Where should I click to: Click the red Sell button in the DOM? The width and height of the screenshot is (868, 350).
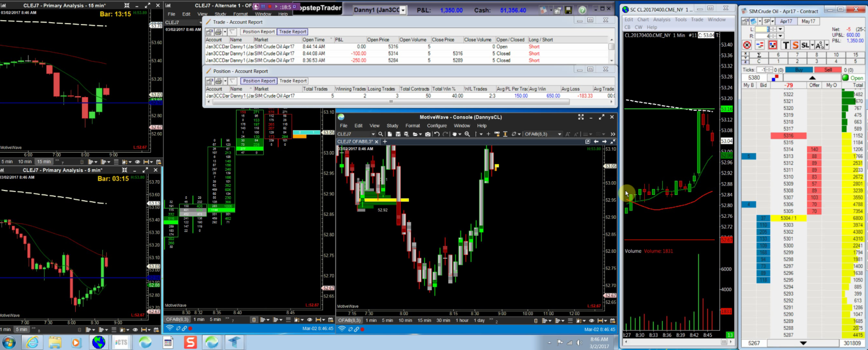828,70
